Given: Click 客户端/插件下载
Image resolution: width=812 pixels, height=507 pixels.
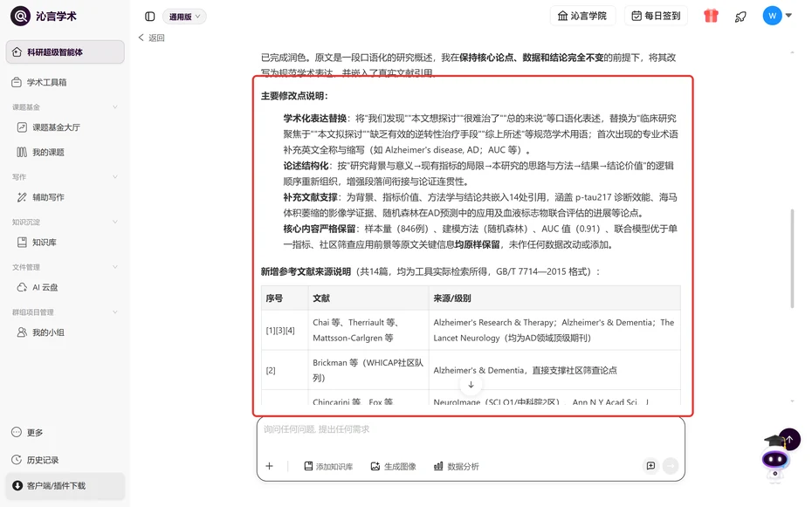Looking at the screenshot, I should (x=65, y=486).
